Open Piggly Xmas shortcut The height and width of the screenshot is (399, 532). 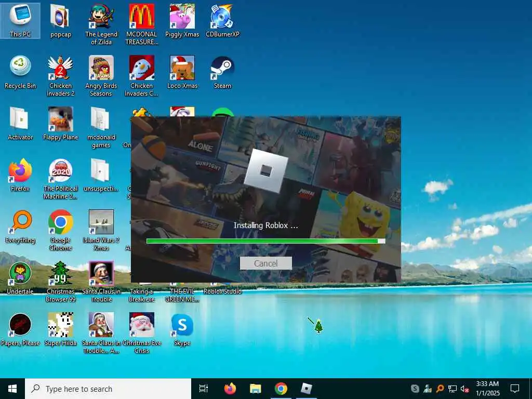tap(182, 21)
